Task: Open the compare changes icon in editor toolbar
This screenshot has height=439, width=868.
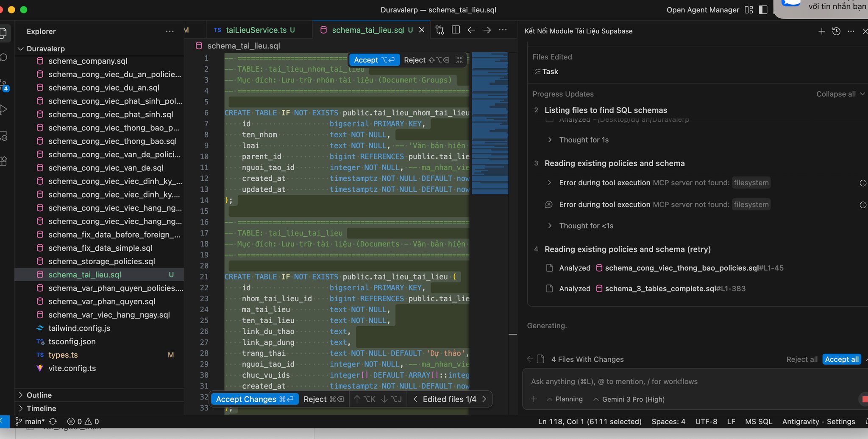Action: pyautogui.click(x=440, y=30)
